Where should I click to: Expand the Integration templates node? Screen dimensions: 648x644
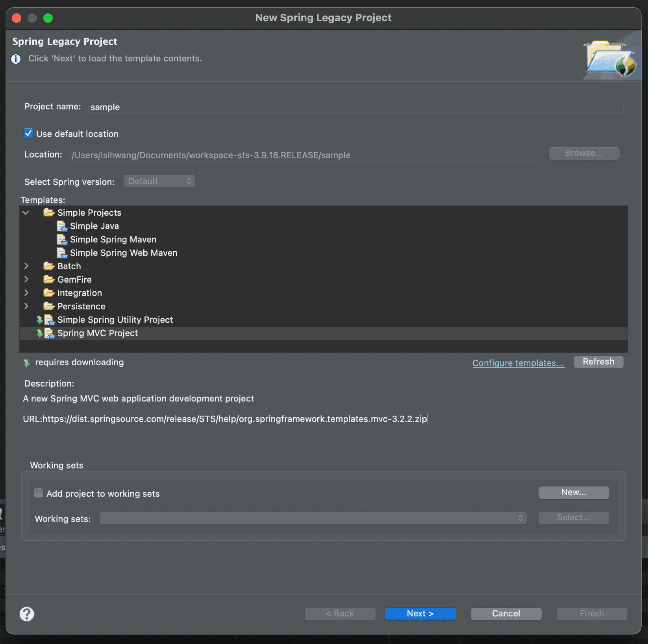(26, 293)
